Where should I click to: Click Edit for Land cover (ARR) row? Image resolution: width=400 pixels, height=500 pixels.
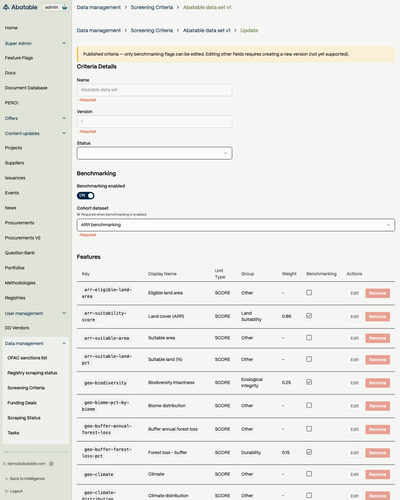pyautogui.click(x=354, y=317)
